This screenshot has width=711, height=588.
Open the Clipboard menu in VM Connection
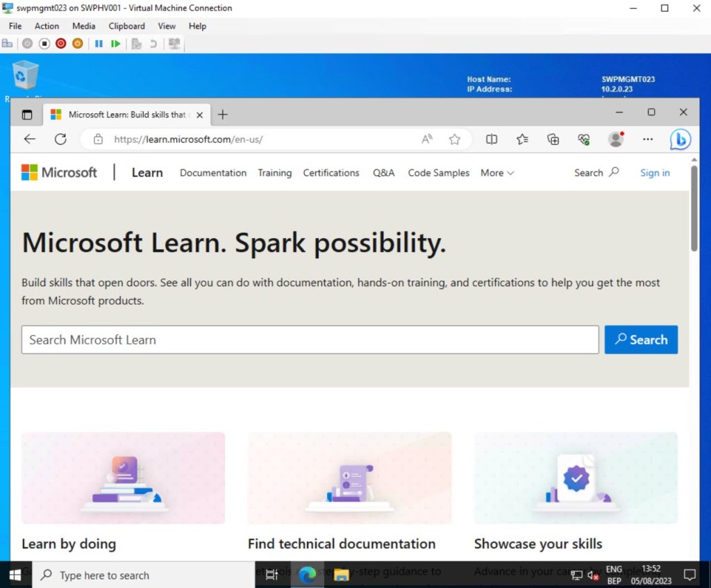pyautogui.click(x=126, y=26)
